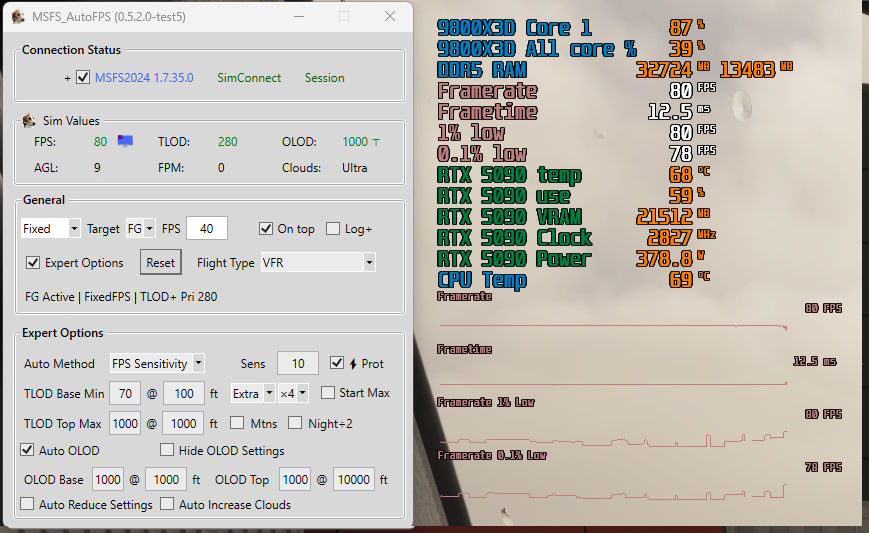The height and width of the screenshot is (533, 869).
Task: Click the Reset button
Action: 161,263
